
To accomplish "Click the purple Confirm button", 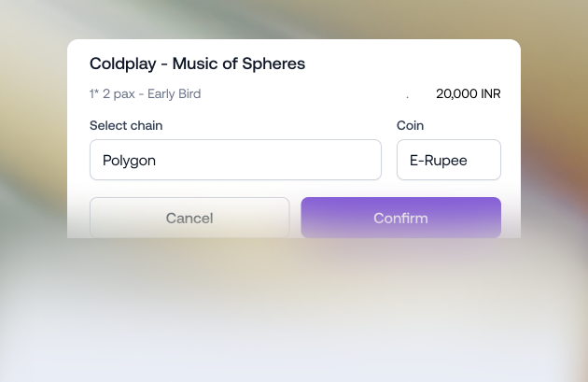I will click(401, 218).
